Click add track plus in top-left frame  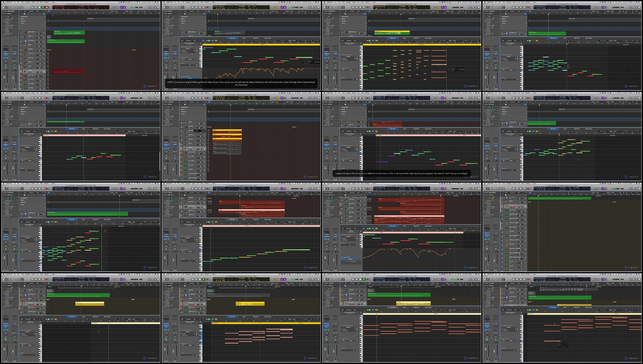[21, 14]
